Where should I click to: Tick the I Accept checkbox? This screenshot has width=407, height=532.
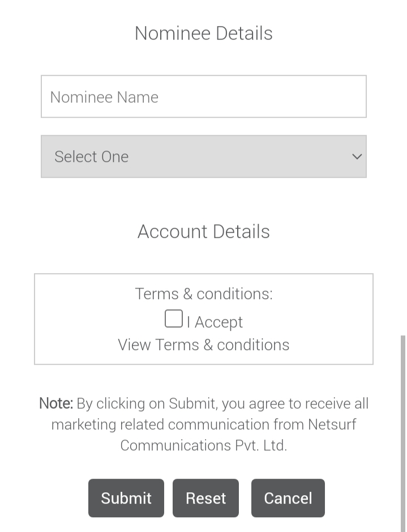pos(174,319)
